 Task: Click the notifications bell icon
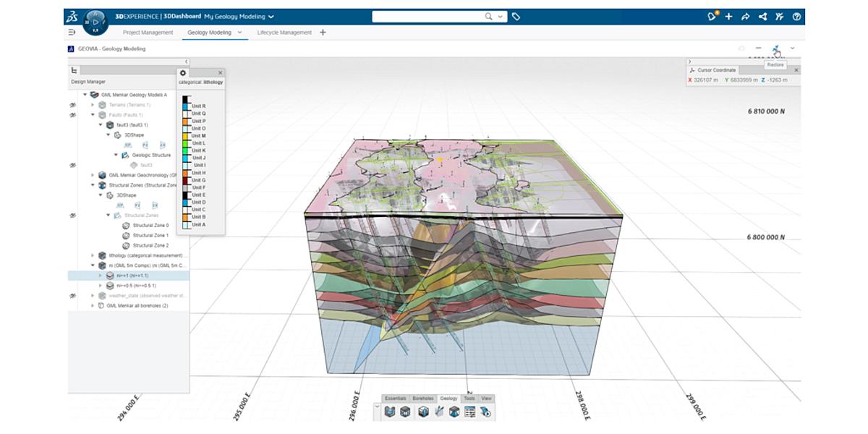pyautogui.click(x=712, y=16)
